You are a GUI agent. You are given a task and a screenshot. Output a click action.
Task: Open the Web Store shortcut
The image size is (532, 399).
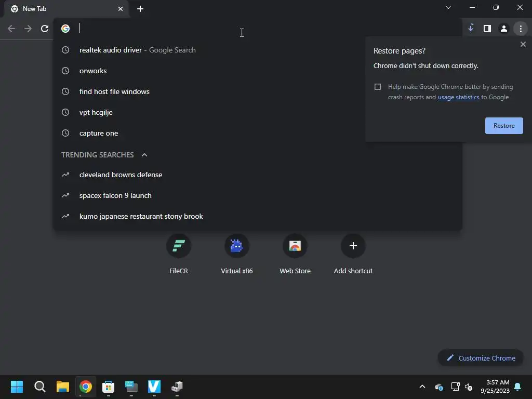coord(295,254)
